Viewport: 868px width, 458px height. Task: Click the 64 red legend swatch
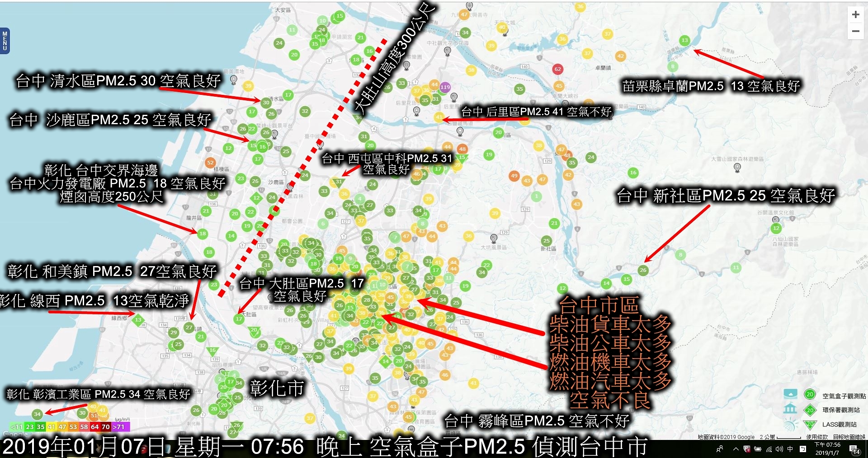95,426
